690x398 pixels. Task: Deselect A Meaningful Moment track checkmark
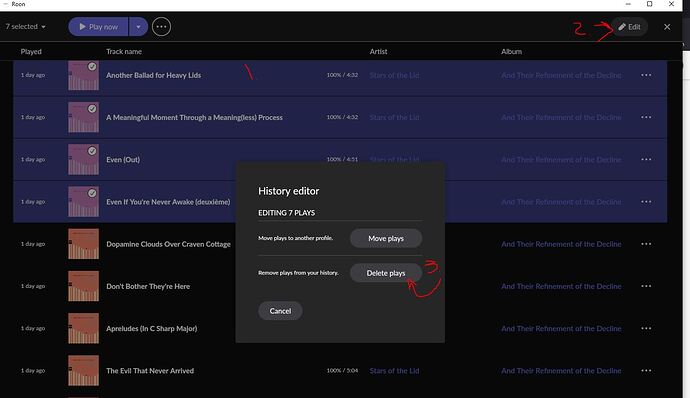pos(92,109)
